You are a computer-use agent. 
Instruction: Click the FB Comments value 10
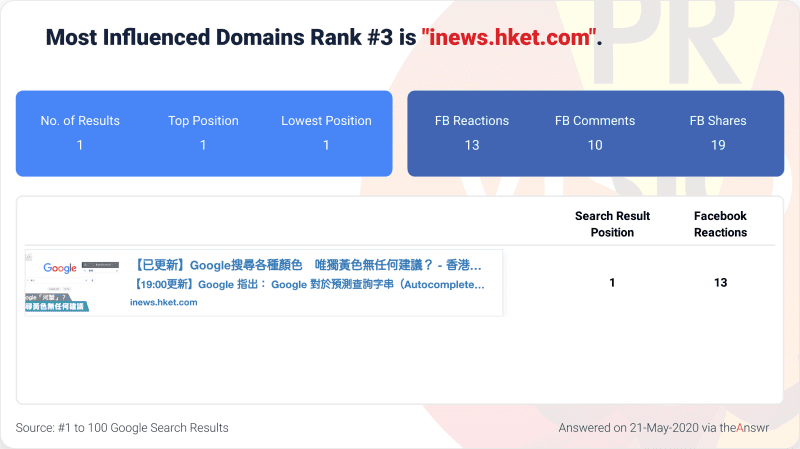pos(595,145)
